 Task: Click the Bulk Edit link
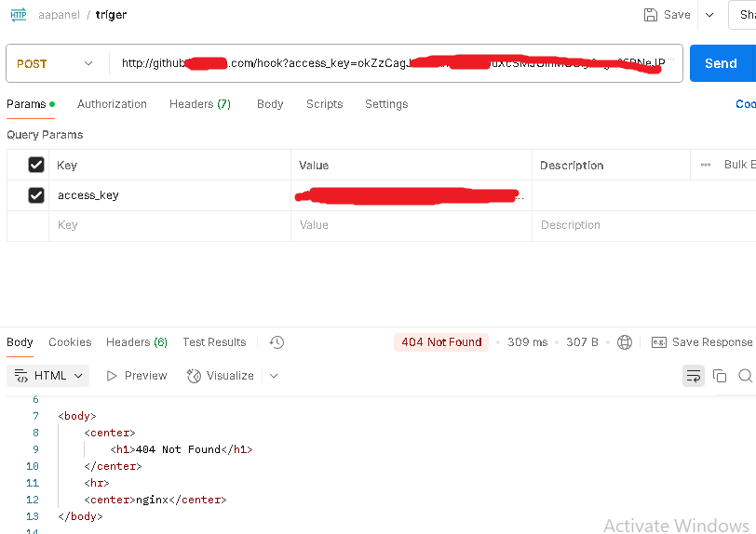point(739,165)
